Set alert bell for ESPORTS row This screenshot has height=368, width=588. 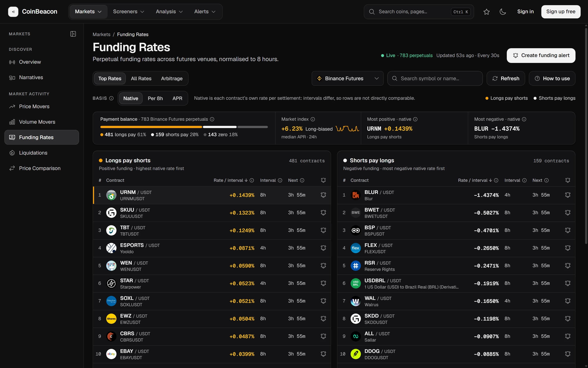point(323,248)
